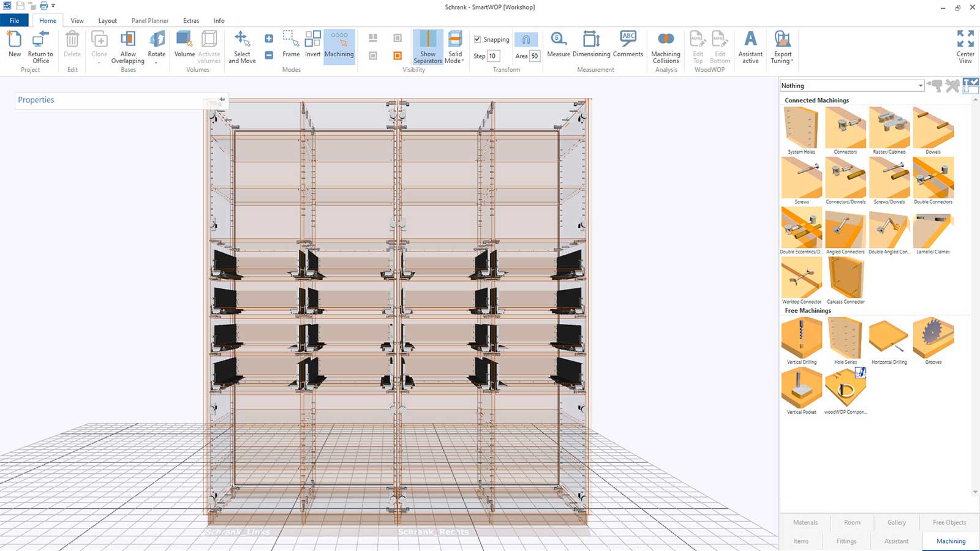Activate the Select and Move tool
The width and height of the screenshot is (980, 551).
242,47
